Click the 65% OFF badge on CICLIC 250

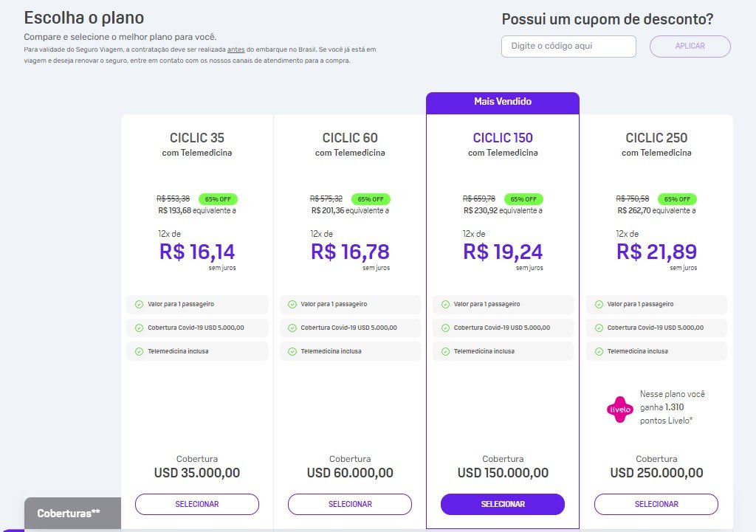tap(677, 199)
